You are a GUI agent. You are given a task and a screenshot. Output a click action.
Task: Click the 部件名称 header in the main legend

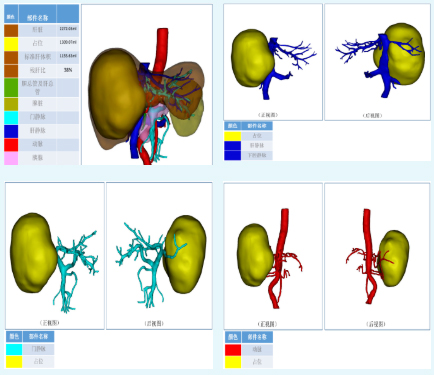pyautogui.click(x=37, y=17)
